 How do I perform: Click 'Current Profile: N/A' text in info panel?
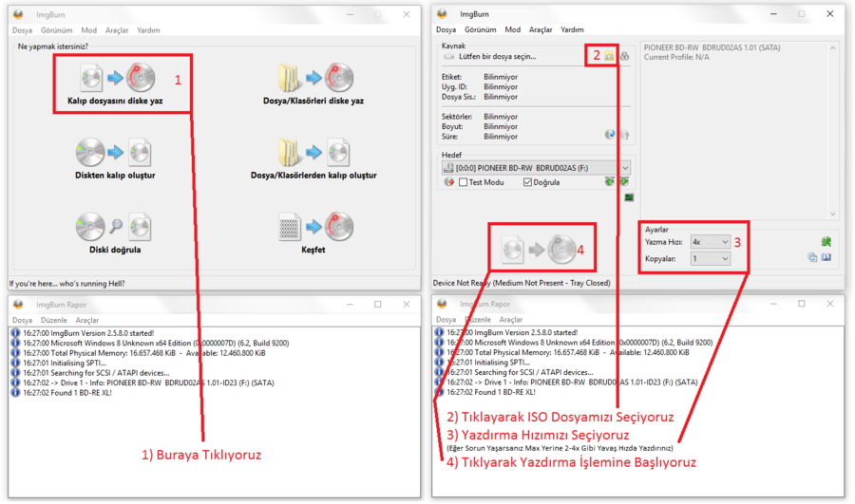(676, 57)
